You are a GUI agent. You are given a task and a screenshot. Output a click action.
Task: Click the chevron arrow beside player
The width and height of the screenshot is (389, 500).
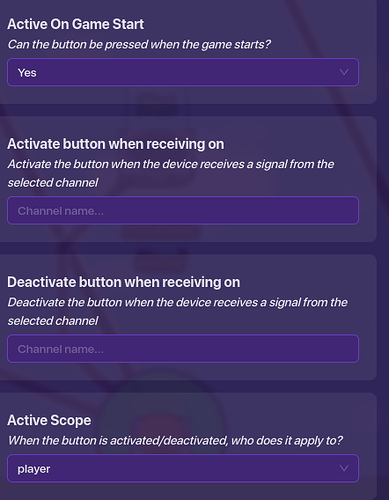coord(344,468)
